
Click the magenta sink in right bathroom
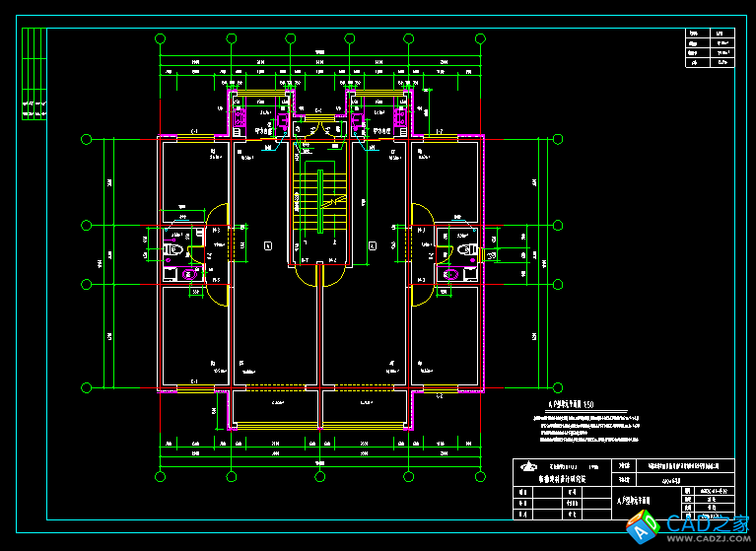pos(451,275)
